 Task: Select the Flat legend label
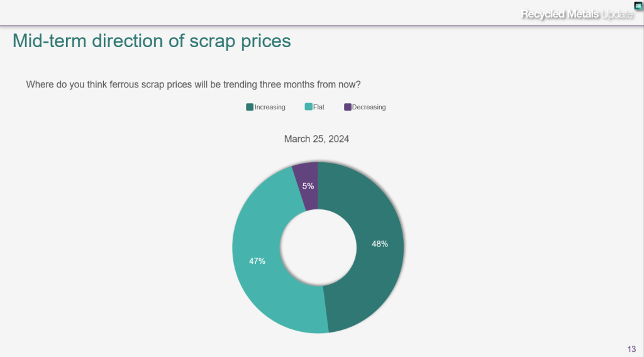click(x=319, y=107)
